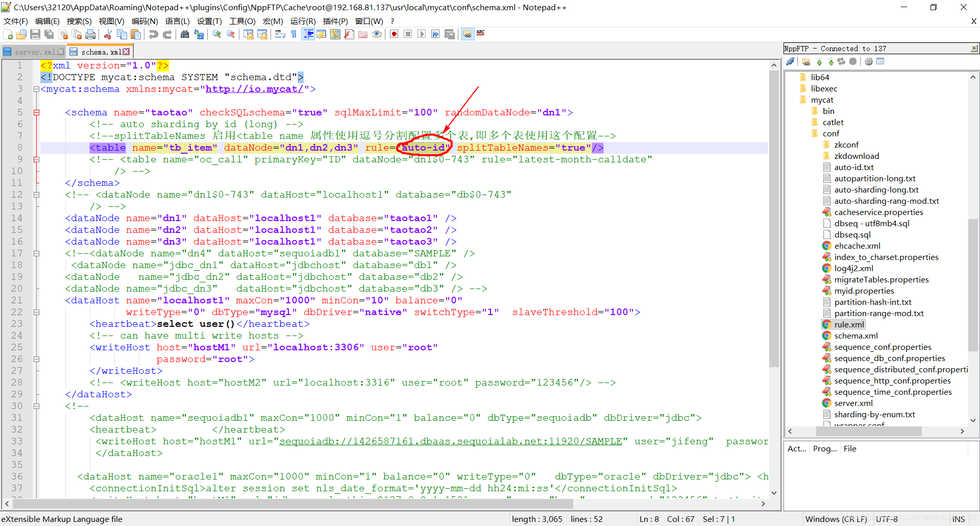This screenshot has width=980, height=526.
Task: Follow the sequoiadb:// URL link
Action: [451, 441]
